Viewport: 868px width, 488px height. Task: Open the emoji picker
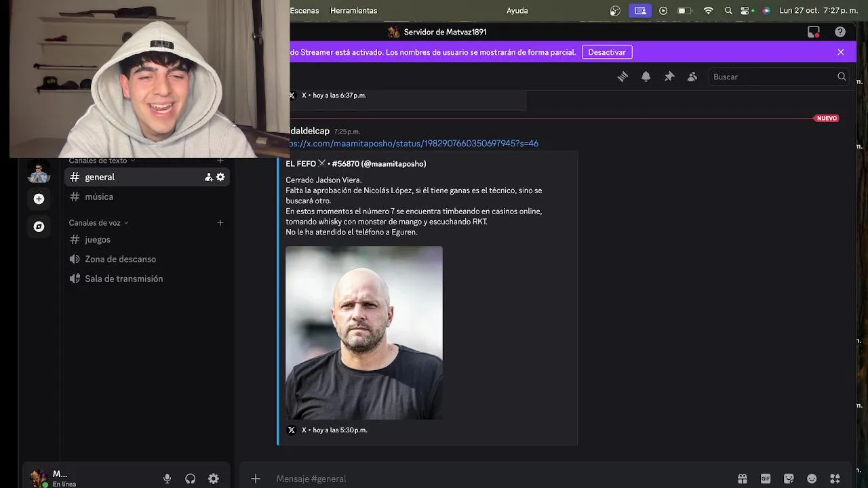[x=812, y=479]
